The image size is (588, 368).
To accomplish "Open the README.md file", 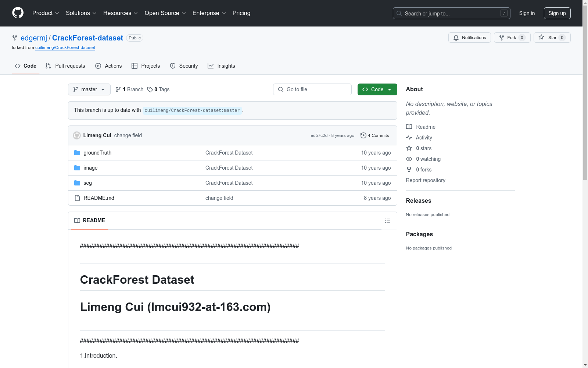I will tap(99, 198).
